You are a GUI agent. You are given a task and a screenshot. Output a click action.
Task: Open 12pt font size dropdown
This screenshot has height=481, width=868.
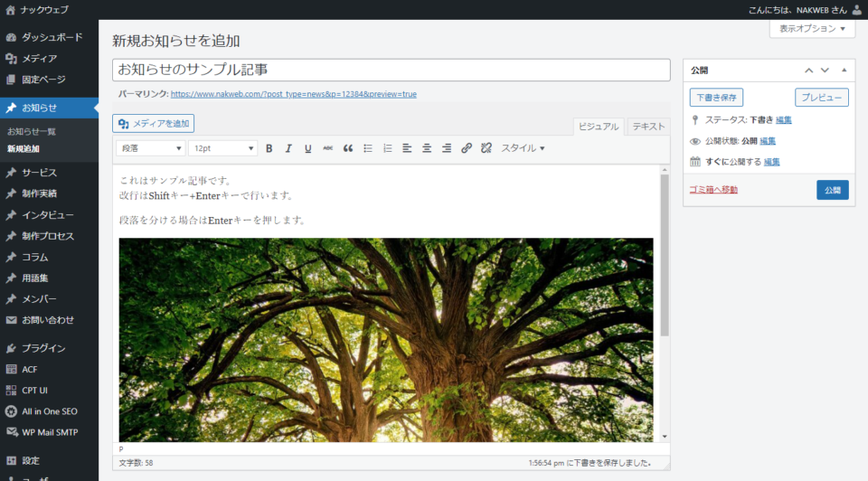point(222,148)
